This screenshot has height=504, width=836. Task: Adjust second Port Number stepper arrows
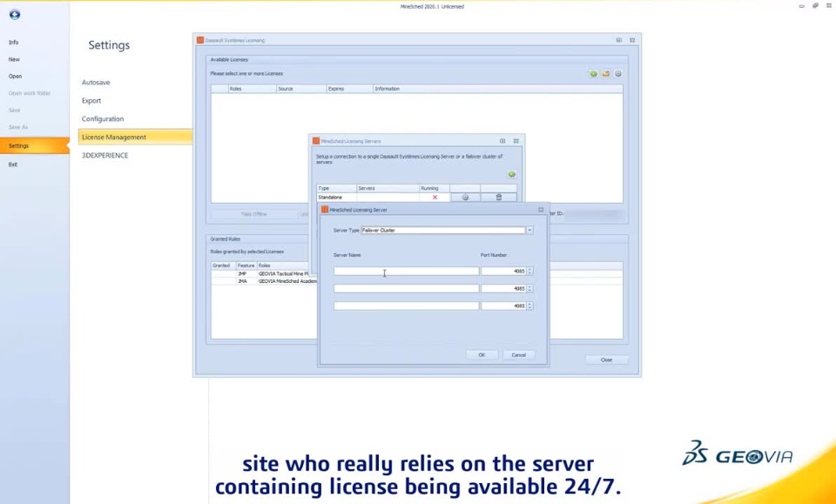[529, 289]
